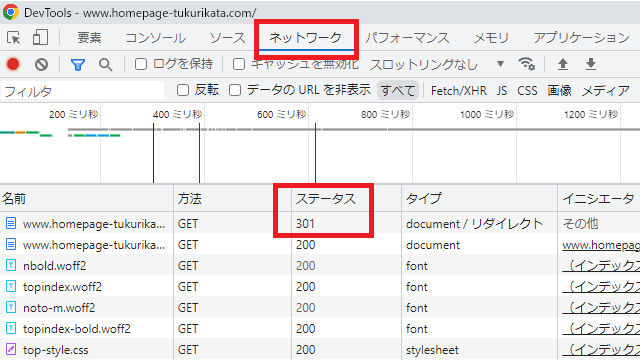Select the topindex.woff2 request name
This screenshot has width=640, height=360.
pos(62,287)
